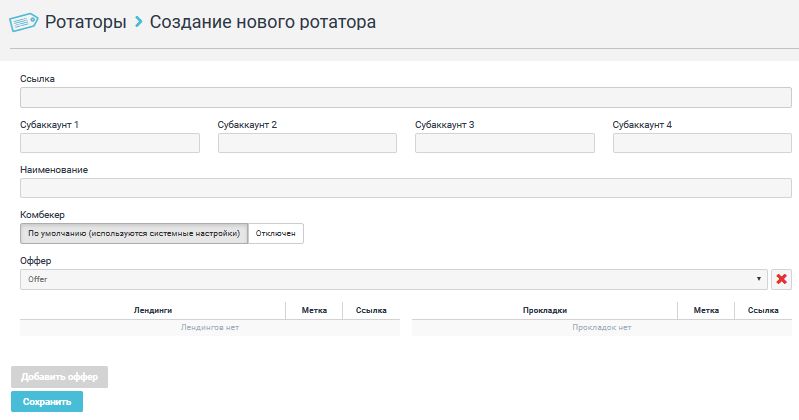This screenshot has height=420, width=799.
Task: Click the Метка header in Прокладки table
Action: [706, 310]
